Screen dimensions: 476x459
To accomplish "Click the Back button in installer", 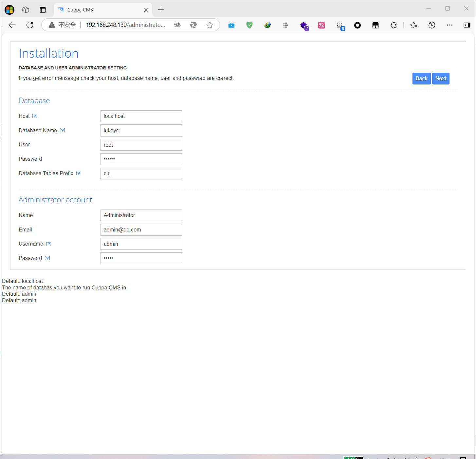I will point(421,79).
